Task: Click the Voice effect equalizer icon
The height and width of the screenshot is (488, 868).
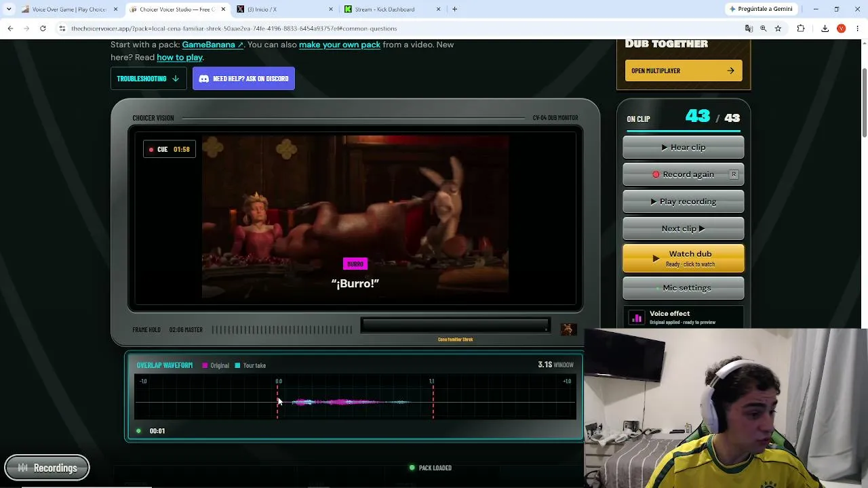Action: click(x=637, y=318)
